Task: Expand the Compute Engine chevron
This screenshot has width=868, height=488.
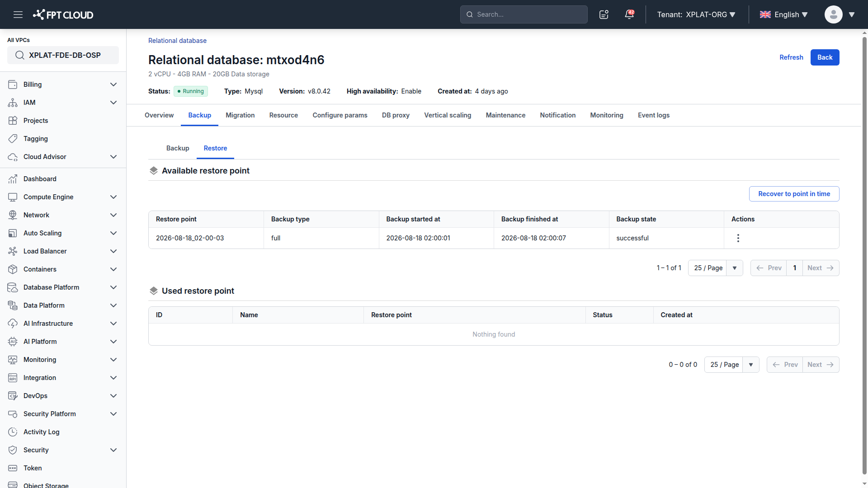Action: point(113,197)
